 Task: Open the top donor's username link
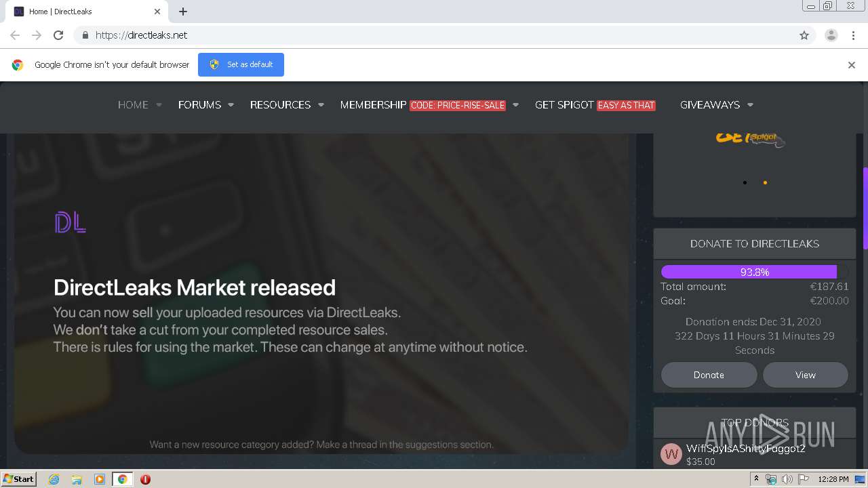tap(746, 448)
